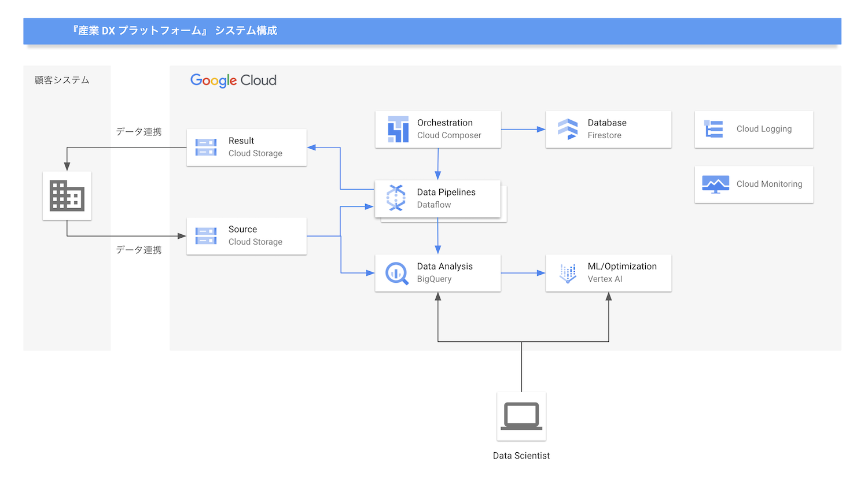Click the Cloud Logging icon
The width and height of the screenshot is (868, 480).
[x=713, y=129]
